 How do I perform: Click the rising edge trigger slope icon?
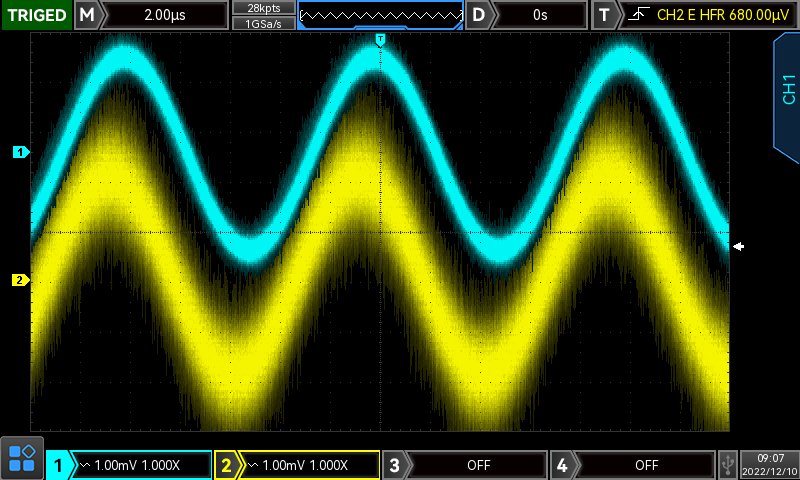(636, 15)
